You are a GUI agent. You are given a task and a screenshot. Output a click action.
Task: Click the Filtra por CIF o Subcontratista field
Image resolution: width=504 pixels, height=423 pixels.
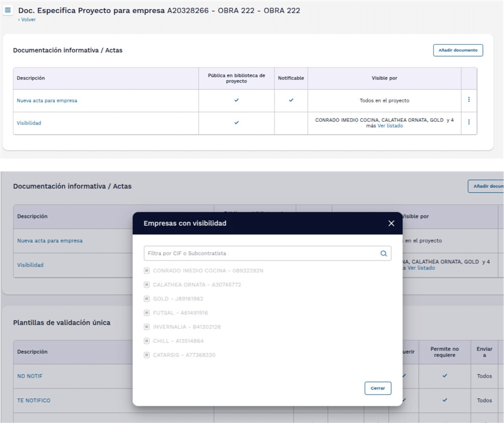(261, 254)
